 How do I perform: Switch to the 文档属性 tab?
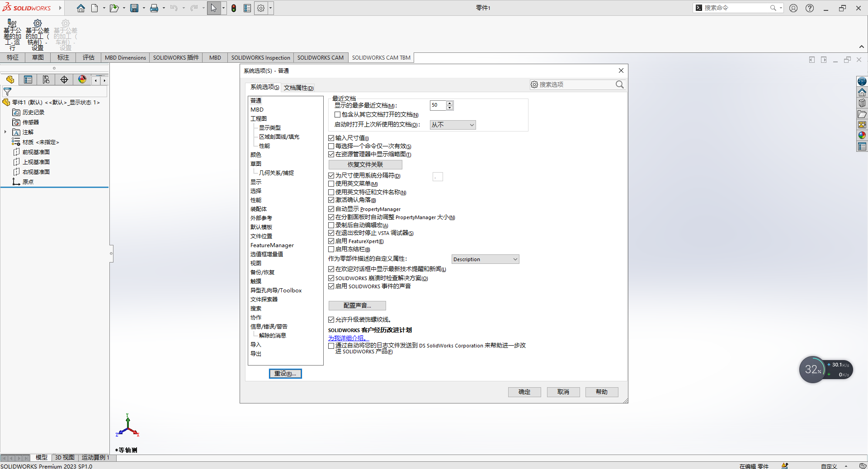coord(298,87)
